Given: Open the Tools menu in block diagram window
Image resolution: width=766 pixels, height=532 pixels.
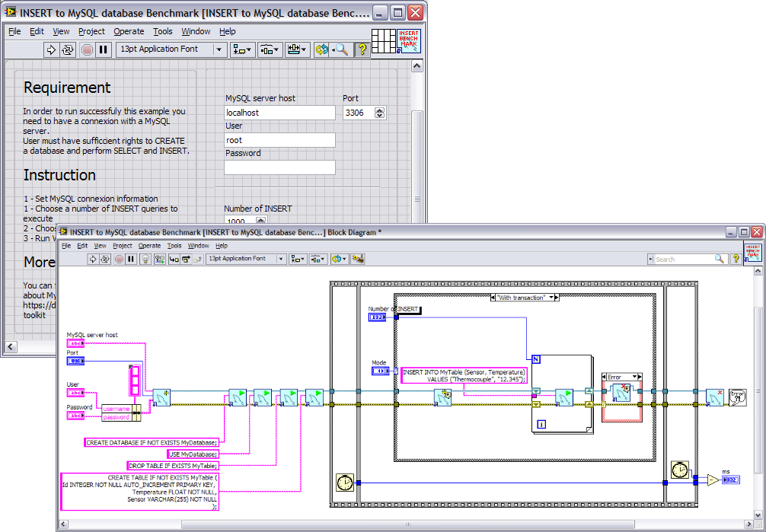Looking at the screenshot, I should (174, 246).
